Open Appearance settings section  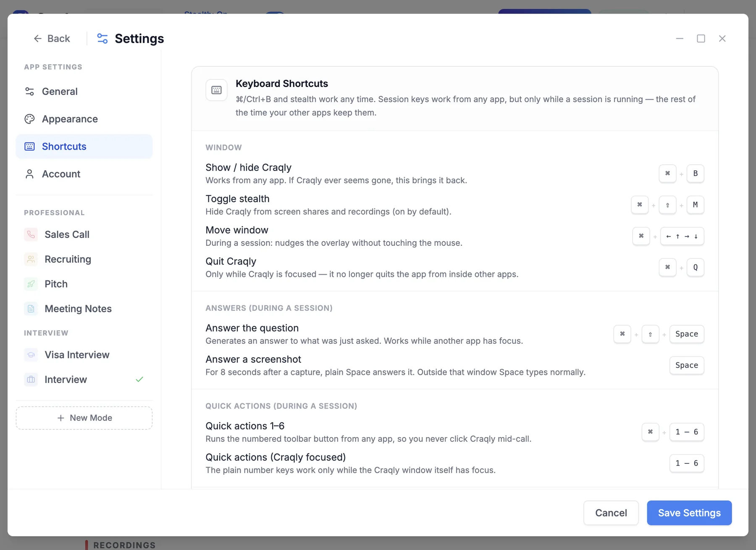coord(84,119)
